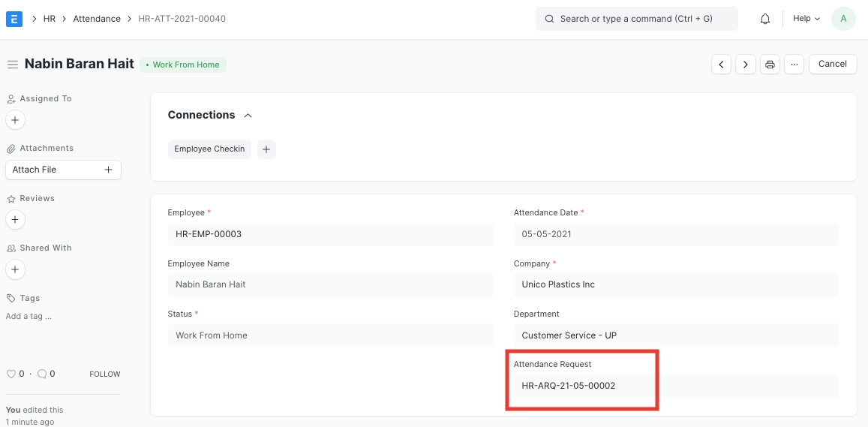Open the three-dots more options menu
The image size is (868, 427).
[794, 65]
